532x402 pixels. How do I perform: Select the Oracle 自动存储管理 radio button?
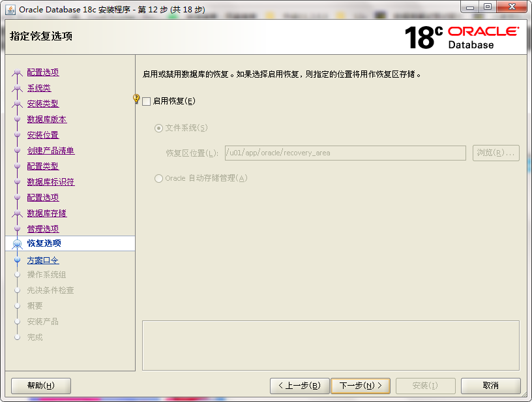coord(158,179)
